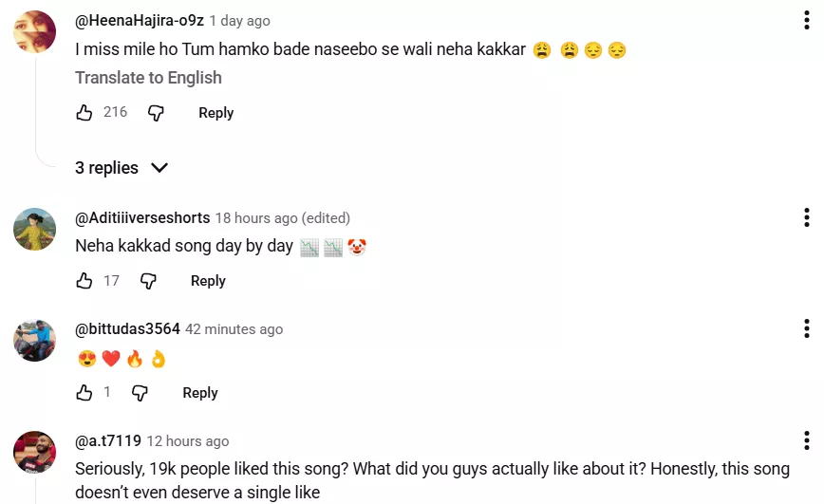Screen dimensions: 824x504
Task: Open options menu for @Aditiiiverseshorts comment
Action: click(x=806, y=217)
